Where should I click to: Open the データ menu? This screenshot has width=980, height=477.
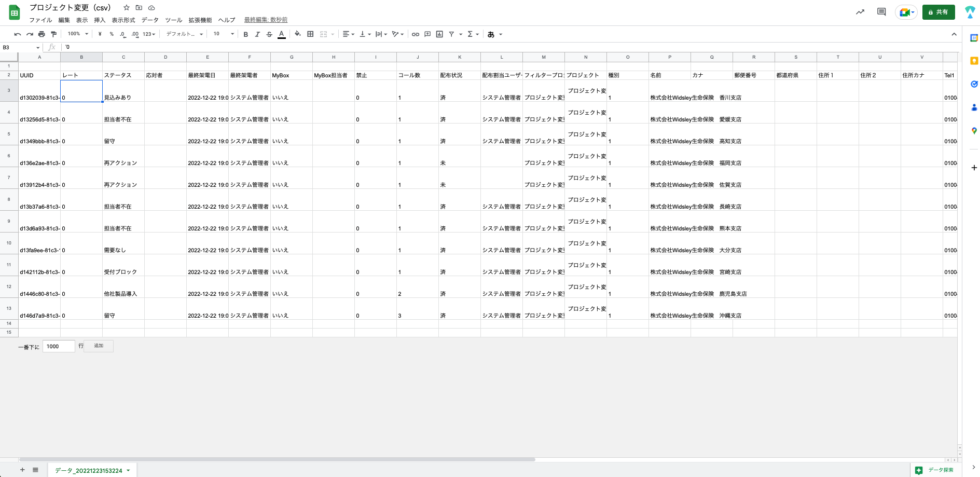pos(150,20)
